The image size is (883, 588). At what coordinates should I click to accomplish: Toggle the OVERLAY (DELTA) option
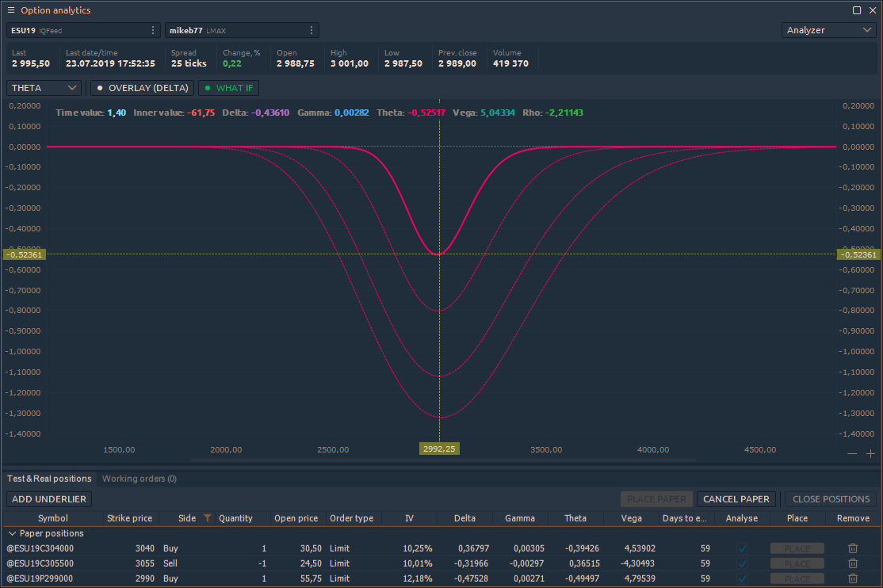point(143,88)
